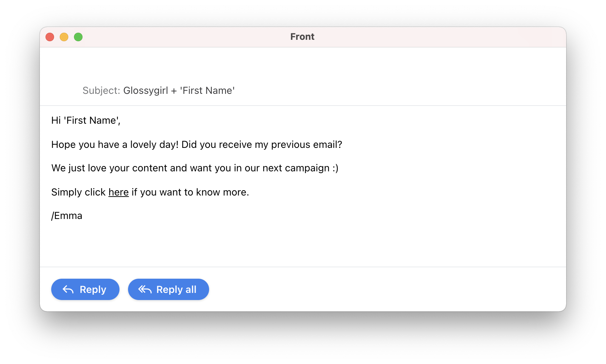Click the Subject label

point(101,91)
